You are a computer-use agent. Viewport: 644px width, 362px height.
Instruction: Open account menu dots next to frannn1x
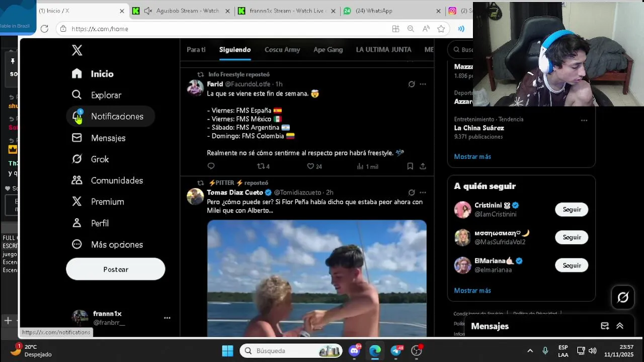coord(167,318)
